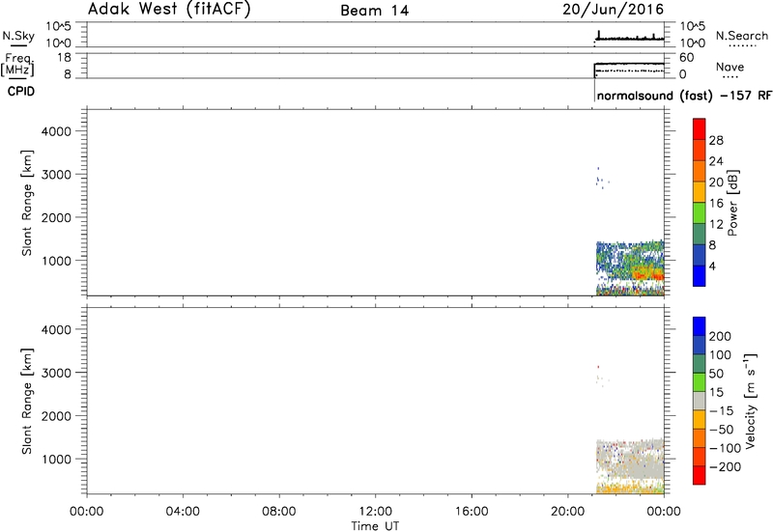
Task: Click the solid frequency trace in the Freq panel
Action: [x=630, y=64]
